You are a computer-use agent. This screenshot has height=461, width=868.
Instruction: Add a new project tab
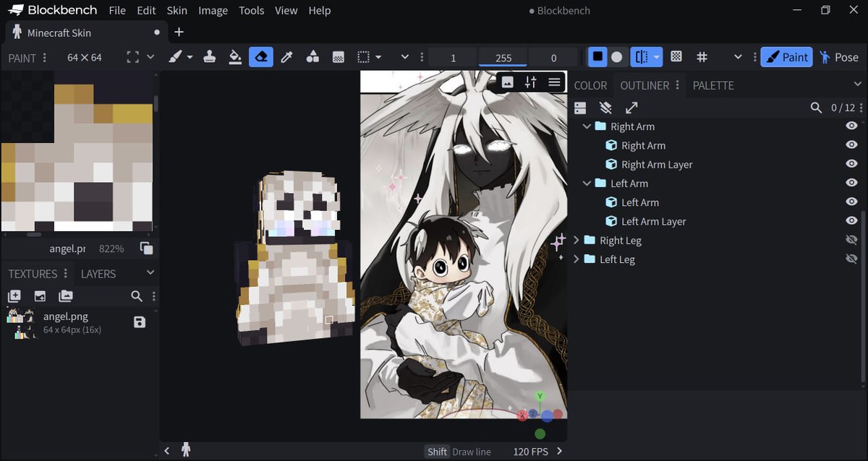(179, 33)
